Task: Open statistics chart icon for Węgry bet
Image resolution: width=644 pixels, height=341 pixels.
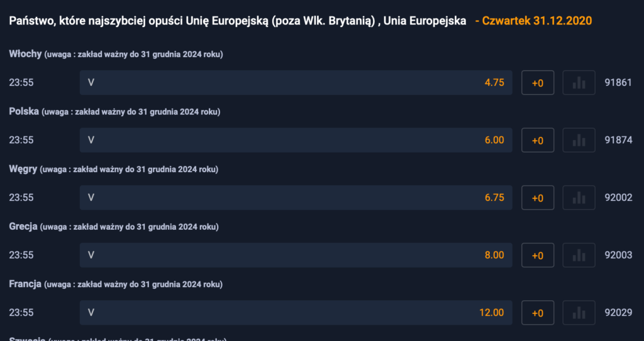Action: [x=579, y=197]
